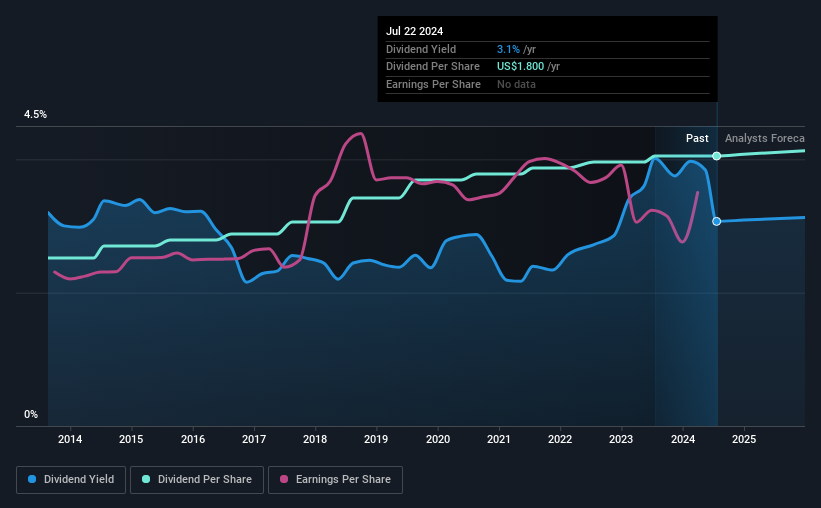Select the teal Dividend Per Share data point marker
The image size is (821, 508).
(x=717, y=156)
